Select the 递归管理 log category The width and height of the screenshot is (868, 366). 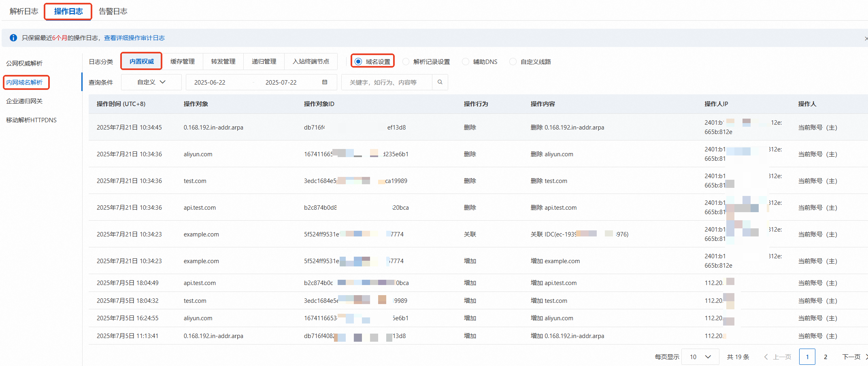coord(264,62)
